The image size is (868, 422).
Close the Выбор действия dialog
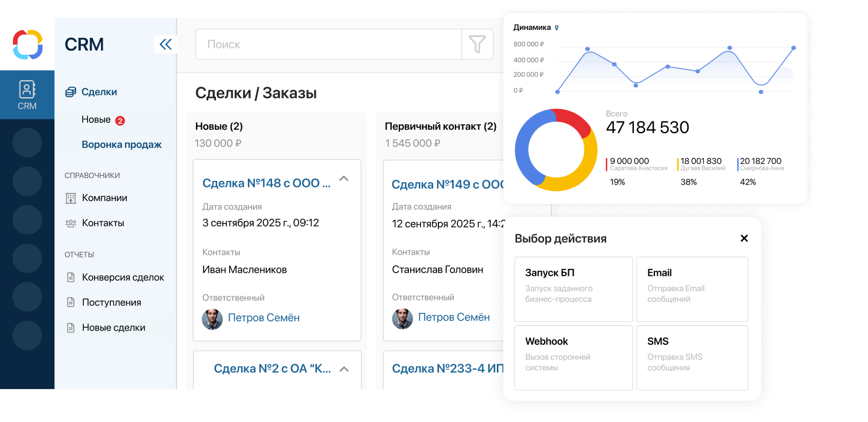[744, 238]
